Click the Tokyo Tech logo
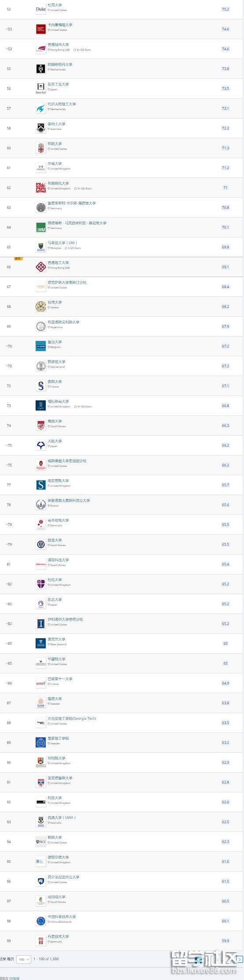Screen dimensions: 244x980 coord(40,88)
